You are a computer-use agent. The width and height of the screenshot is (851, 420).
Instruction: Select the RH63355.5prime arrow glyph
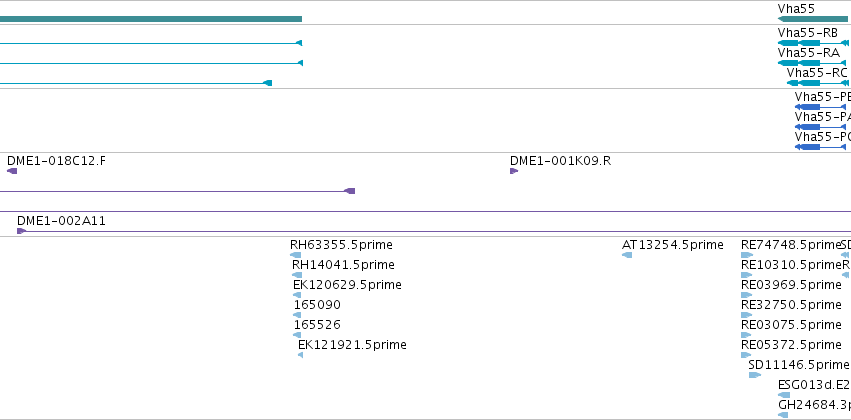click(296, 255)
